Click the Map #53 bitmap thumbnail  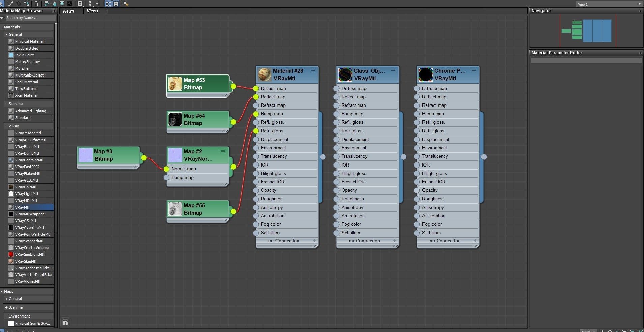tap(175, 84)
